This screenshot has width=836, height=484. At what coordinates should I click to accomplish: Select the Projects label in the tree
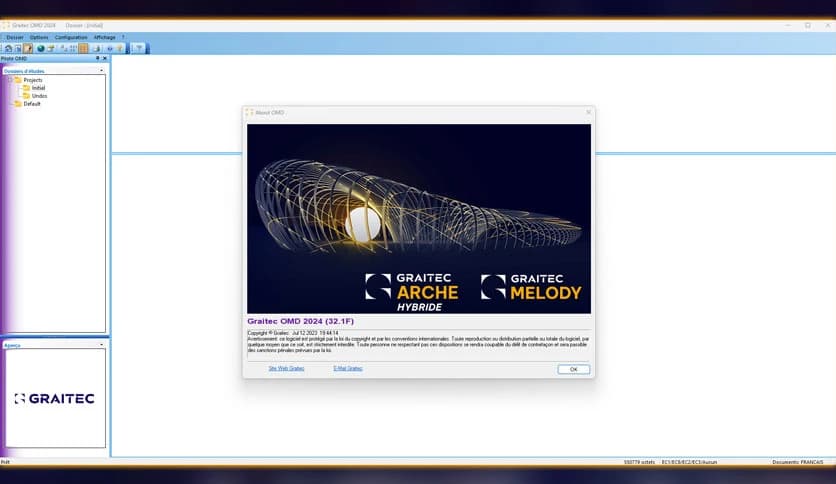(33, 80)
